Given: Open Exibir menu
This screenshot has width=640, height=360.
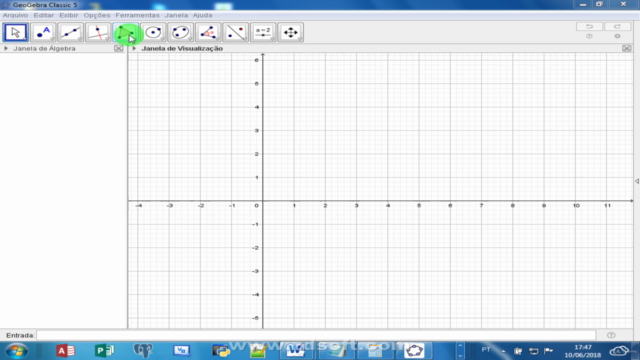Looking at the screenshot, I should pos(69,15).
